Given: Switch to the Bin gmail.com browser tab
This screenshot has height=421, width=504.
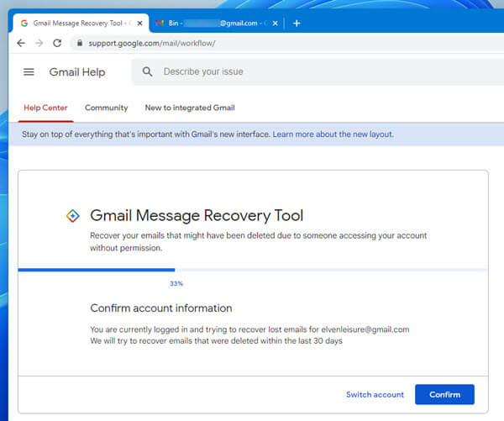Looking at the screenshot, I should pos(217,24).
